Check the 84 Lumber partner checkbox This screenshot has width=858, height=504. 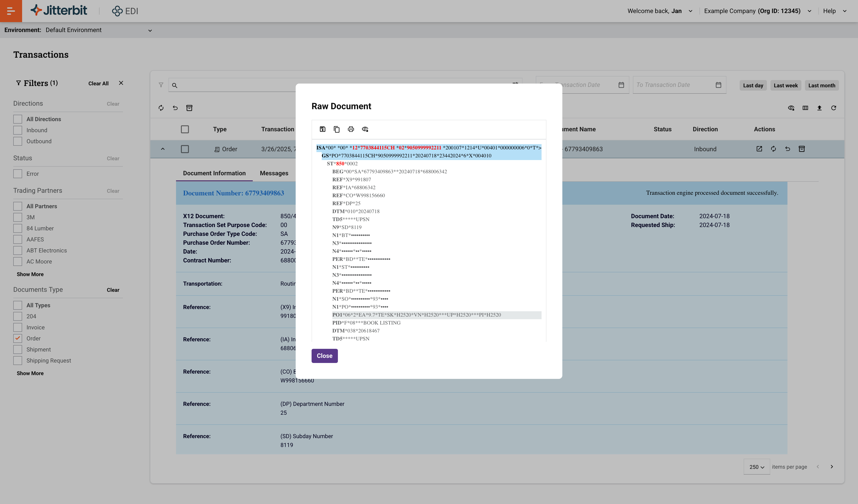[x=18, y=228]
